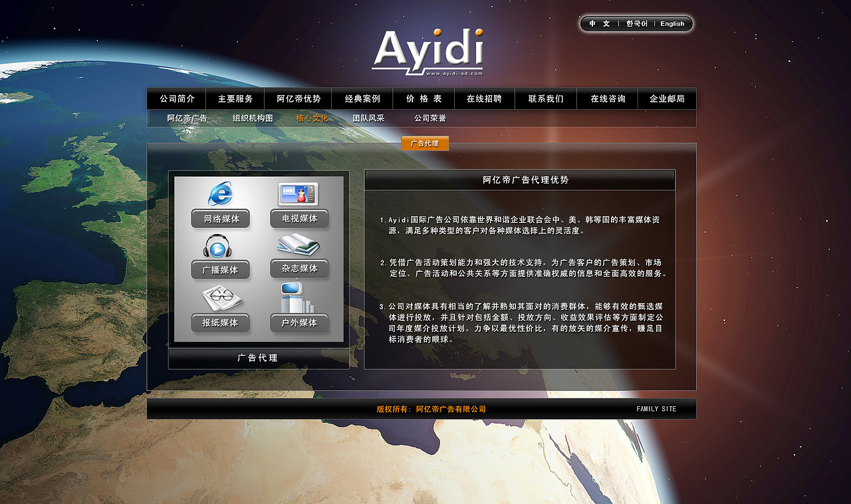Click paragraph 3 starting with 公司对媒体具有
Viewport: 851px width, 504px height.
[522, 322]
